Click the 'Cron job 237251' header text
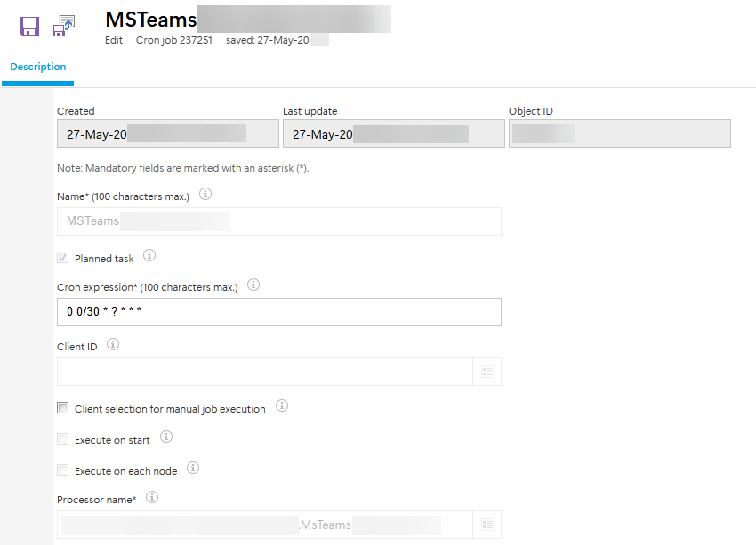 (x=174, y=40)
